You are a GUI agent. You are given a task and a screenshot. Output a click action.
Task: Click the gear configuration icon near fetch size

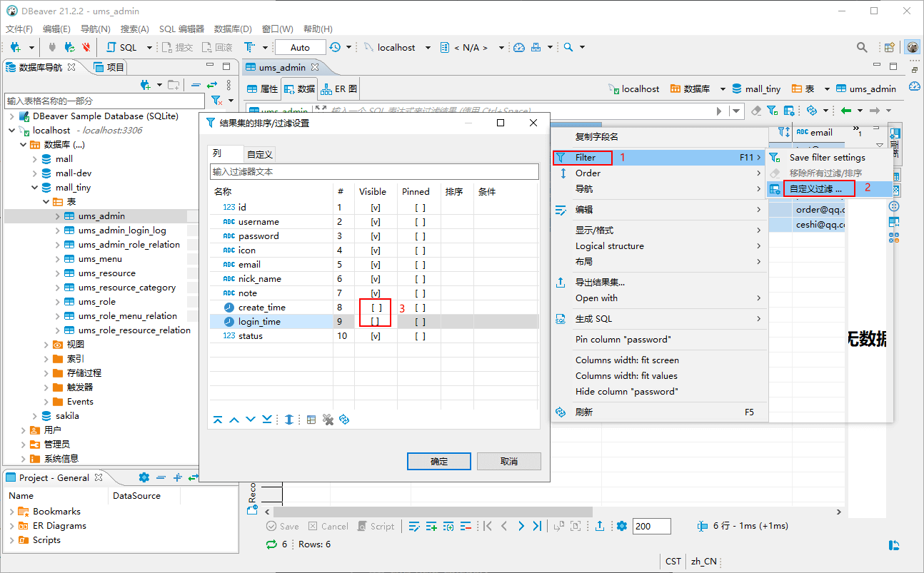point(622,526)
